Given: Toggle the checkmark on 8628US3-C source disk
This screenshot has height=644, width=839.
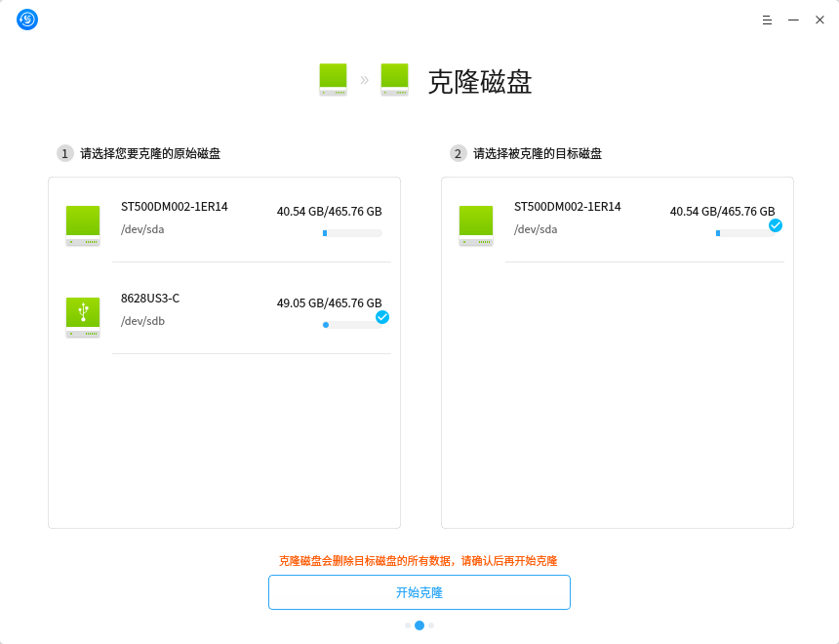Looking at the screenshot, I should [x=382, y=317].
